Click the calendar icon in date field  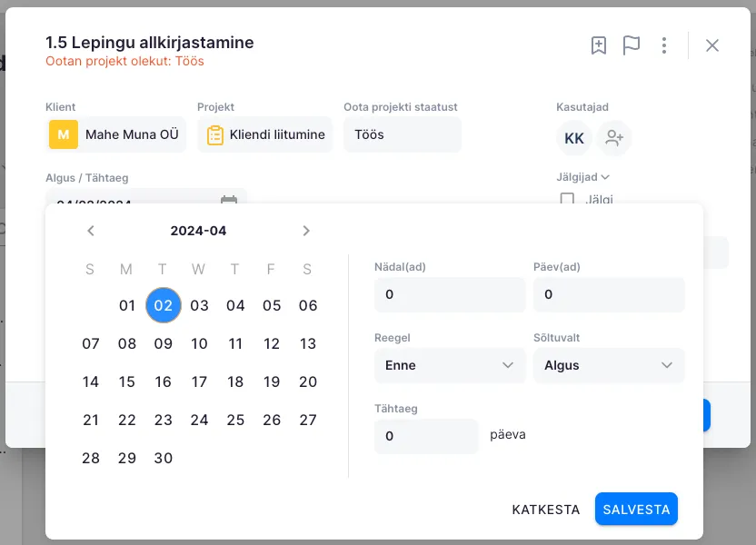(229, 200)
